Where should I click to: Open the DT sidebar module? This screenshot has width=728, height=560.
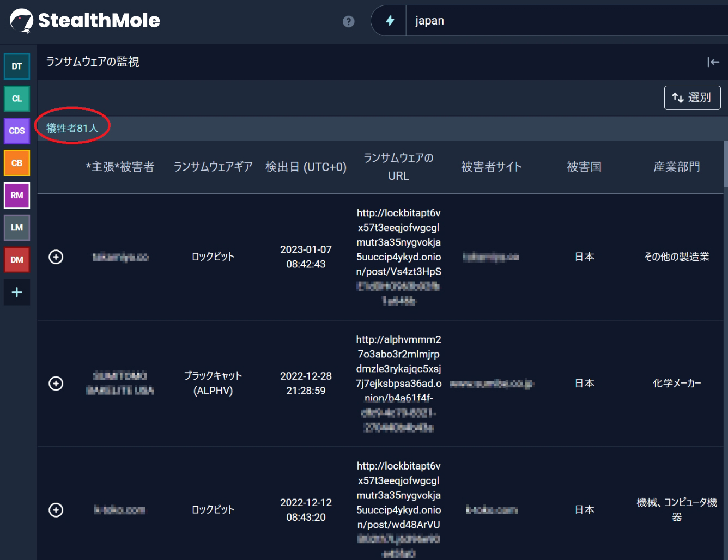click(17, 66)
